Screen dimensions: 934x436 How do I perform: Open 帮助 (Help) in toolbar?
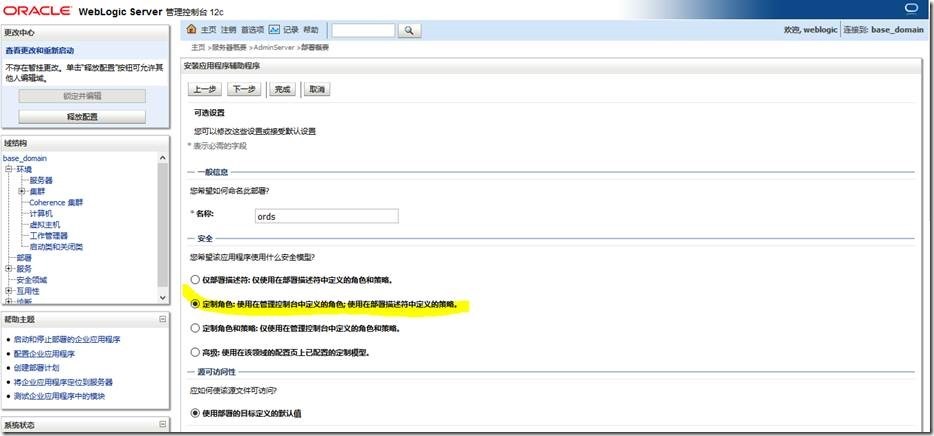pyautogui.click(x=311, y=30)
